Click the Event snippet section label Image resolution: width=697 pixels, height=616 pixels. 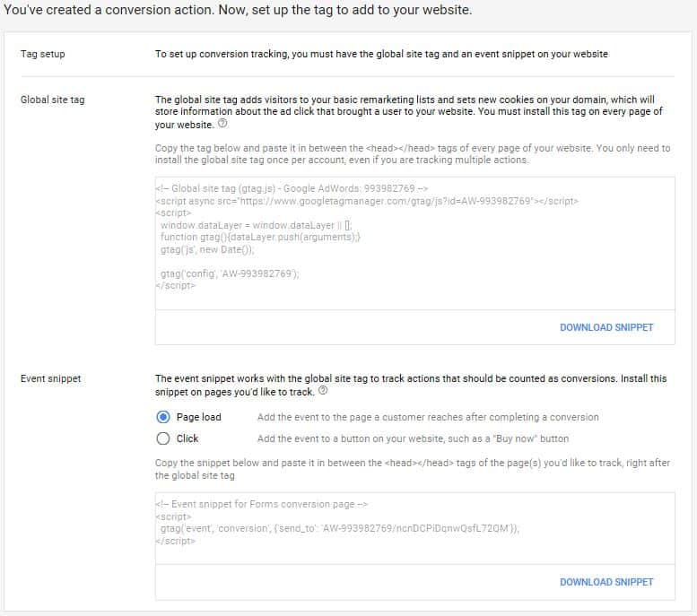[50, 378]
